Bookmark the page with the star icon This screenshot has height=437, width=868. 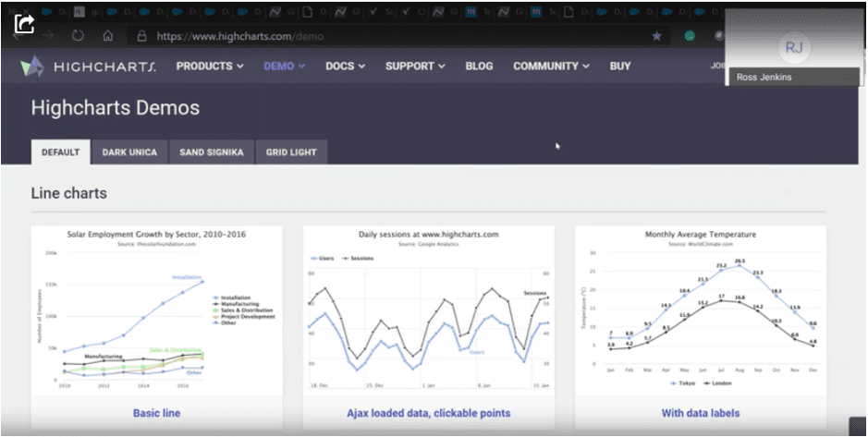pos(656,36)
